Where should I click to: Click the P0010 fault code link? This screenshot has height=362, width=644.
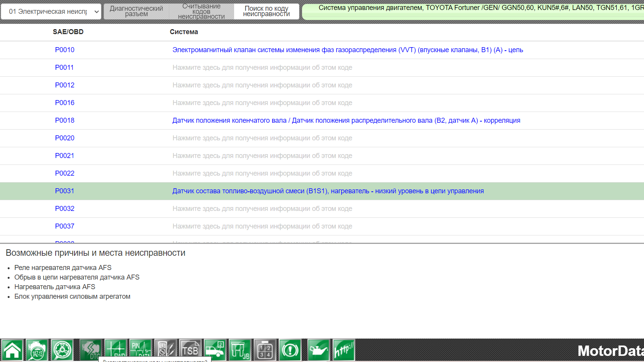click(x=64, y=50)
